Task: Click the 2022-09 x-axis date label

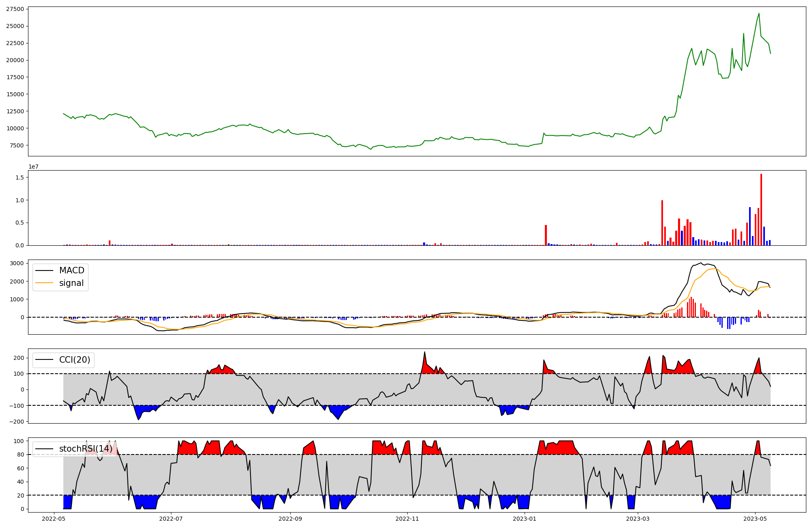Action: click(290, 519)
